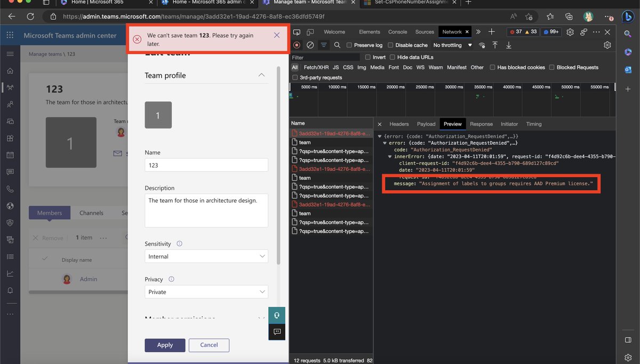Image resolution: width=640 pixels, height=364 pixels.
Task: Click the team Name input field
Action: pyautogui.click(x=206, y=165)
